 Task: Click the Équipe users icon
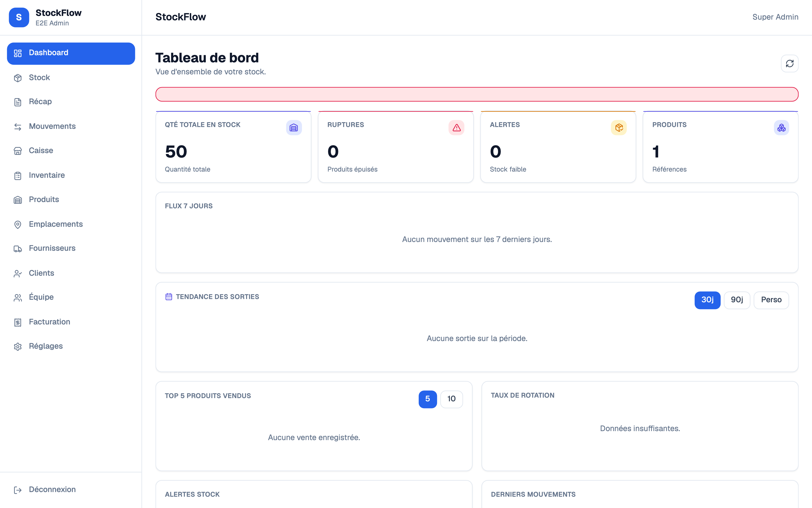tap(18, 298)
